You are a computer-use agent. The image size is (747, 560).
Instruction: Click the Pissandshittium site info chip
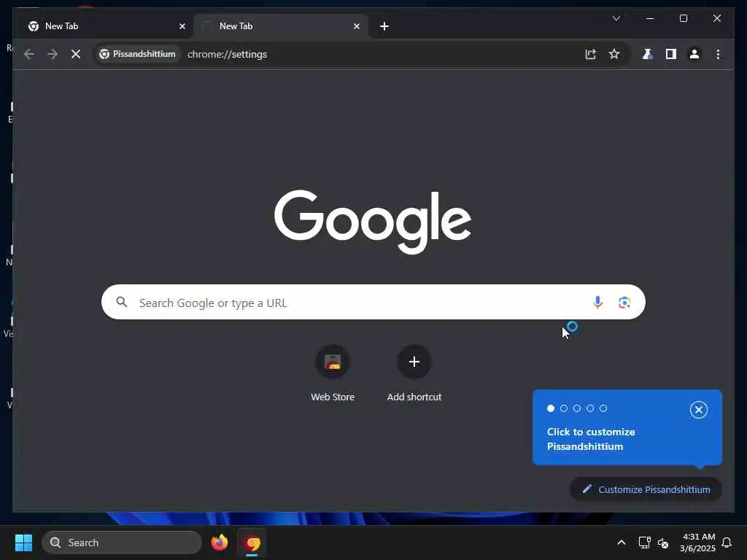(137, 54)
